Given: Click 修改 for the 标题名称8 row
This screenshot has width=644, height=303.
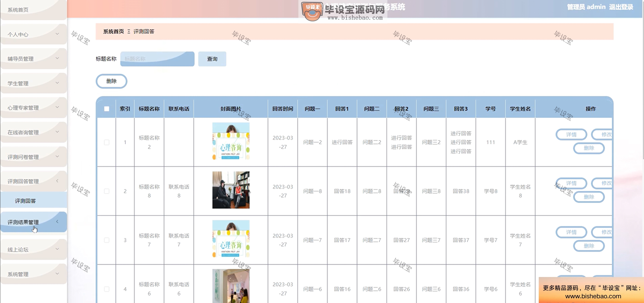Looking at the screenshot, I should pos(602,183).
